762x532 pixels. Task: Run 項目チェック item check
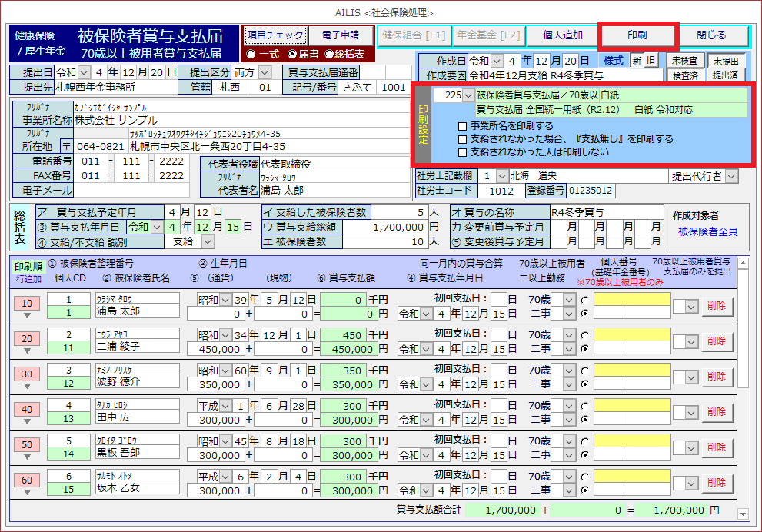coord(275,35)
